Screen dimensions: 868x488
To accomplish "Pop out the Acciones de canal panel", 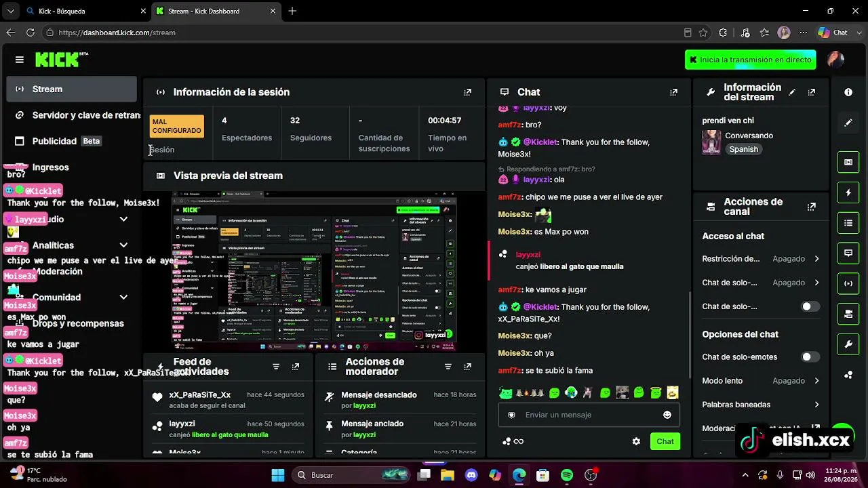I will point(812,207).
